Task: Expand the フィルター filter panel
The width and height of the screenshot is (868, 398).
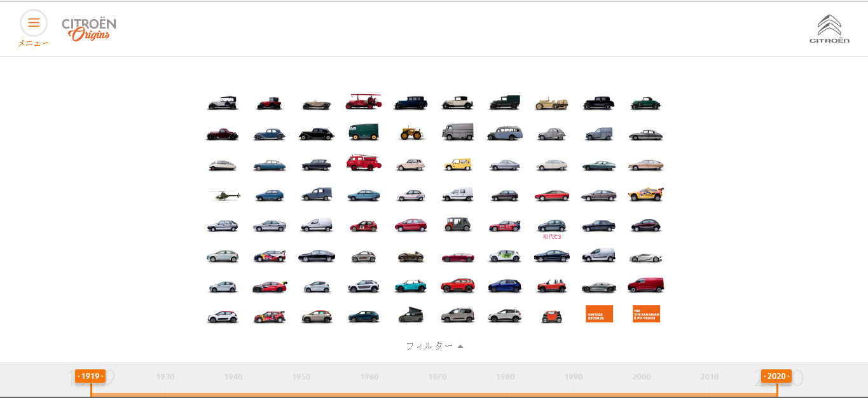Action: click(x=429, y=346)
